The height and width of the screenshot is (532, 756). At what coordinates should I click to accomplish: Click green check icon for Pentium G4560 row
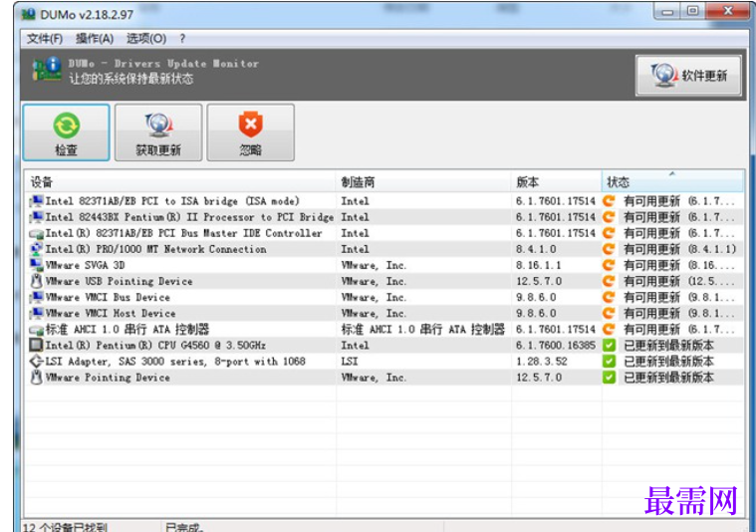(609, 346)
